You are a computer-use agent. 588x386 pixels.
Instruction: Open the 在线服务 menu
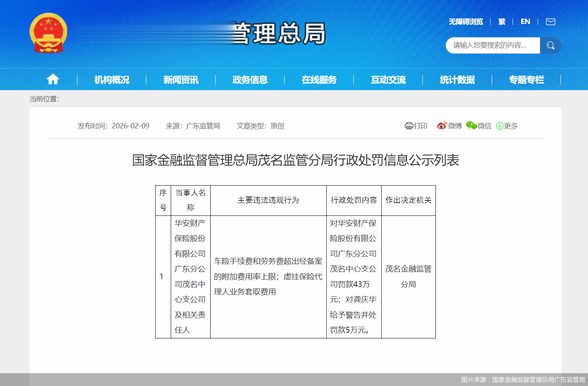click(319, 80)
